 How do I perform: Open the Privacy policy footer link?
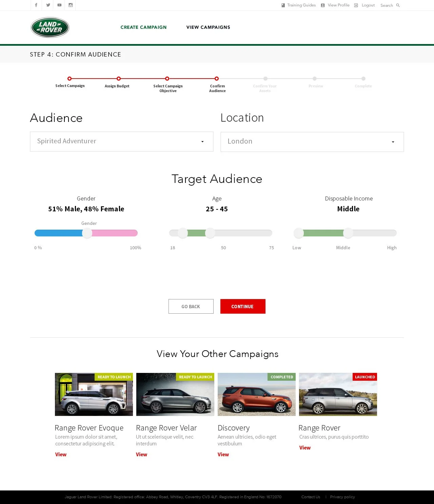click(342, 497)
